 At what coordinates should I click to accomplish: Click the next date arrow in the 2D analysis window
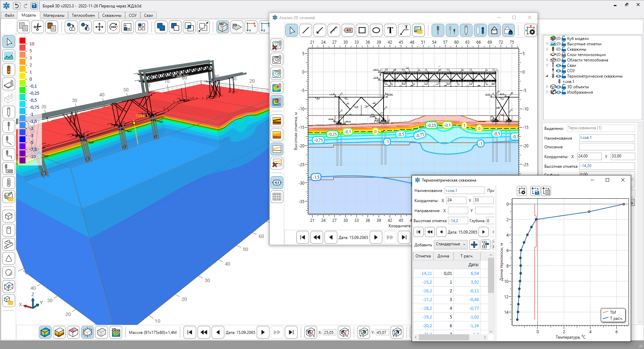[376, 237]
